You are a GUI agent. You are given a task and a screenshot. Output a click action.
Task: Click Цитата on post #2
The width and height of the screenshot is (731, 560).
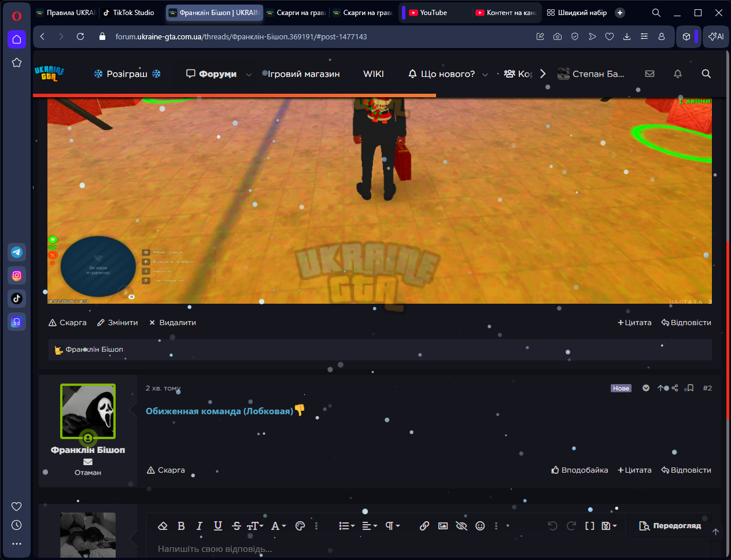coord(634,470)
